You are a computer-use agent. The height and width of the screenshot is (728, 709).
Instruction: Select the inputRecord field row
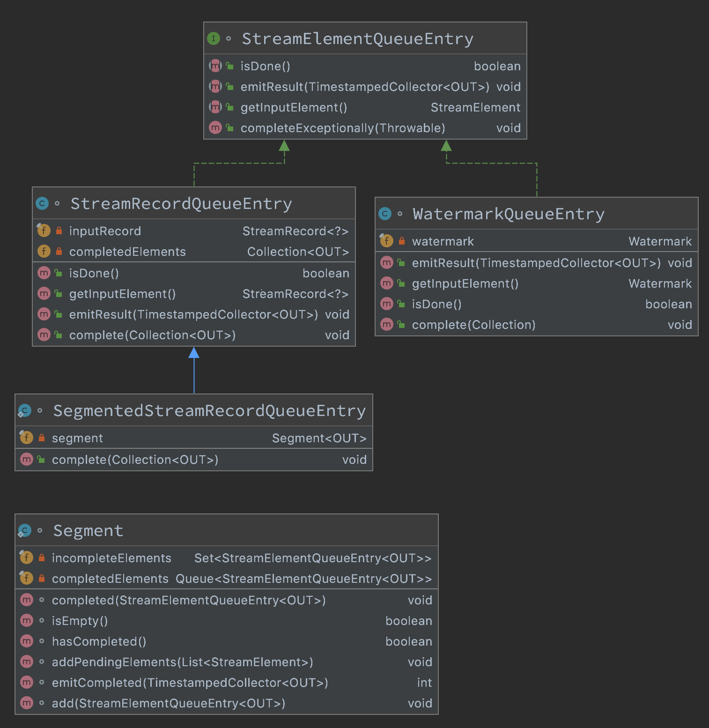[x=194, y=231]
